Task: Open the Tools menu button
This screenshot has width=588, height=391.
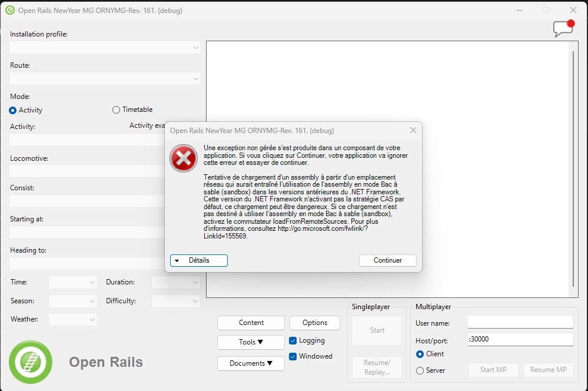Action: click(251, 342)
